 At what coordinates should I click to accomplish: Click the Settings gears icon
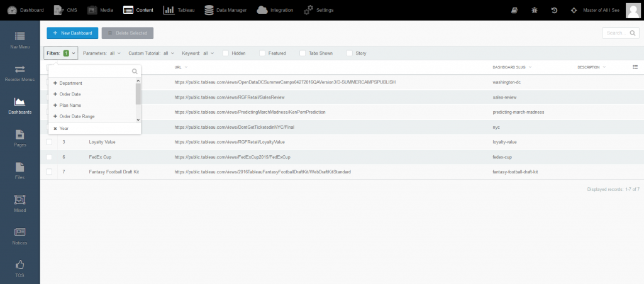[x=308, y=10]
